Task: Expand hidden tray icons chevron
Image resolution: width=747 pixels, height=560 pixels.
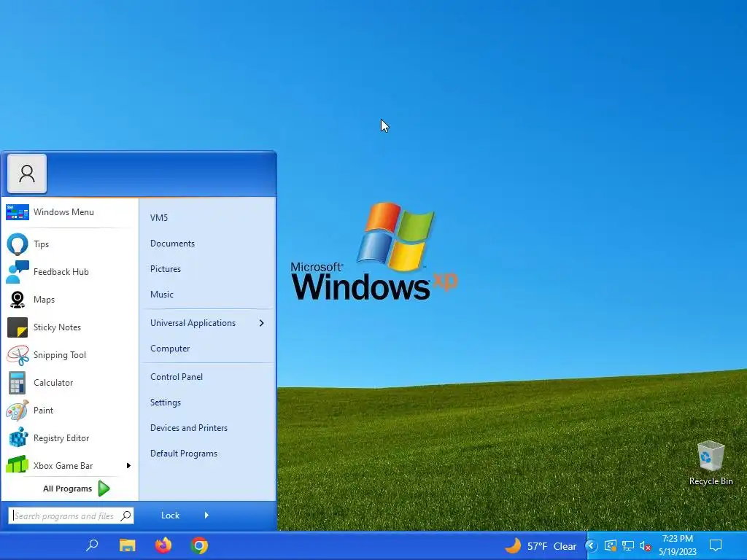Action: click(x=591, y=545)
